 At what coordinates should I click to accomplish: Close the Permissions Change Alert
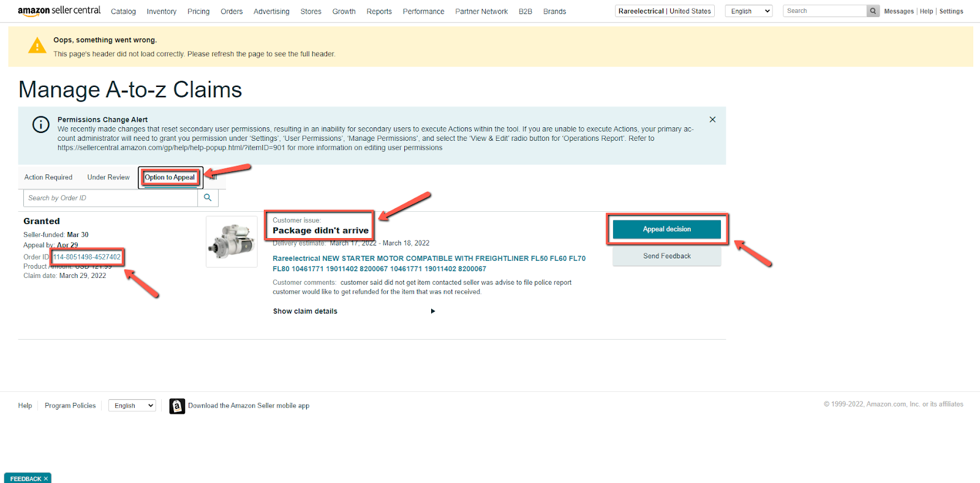[712, 119]
